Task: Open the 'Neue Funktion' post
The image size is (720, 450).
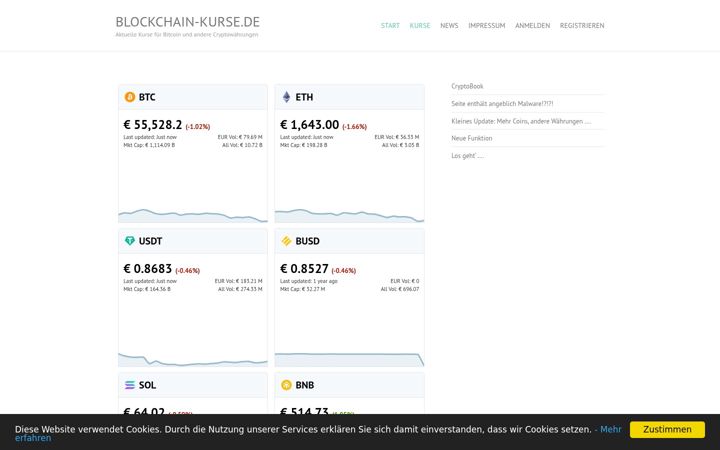Action: click(472, 138)
